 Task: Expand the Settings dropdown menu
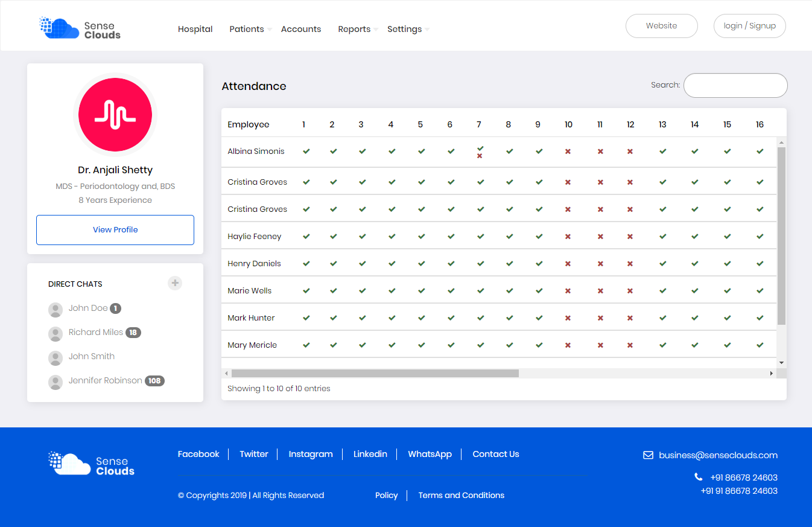408,29
